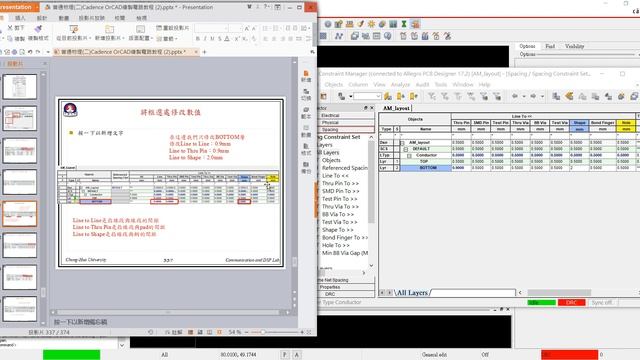Click the first yellow bookmark icon in Constraint Manager
Screen dimensions: 640x360
pyautogui.click(x=388, y=96)
